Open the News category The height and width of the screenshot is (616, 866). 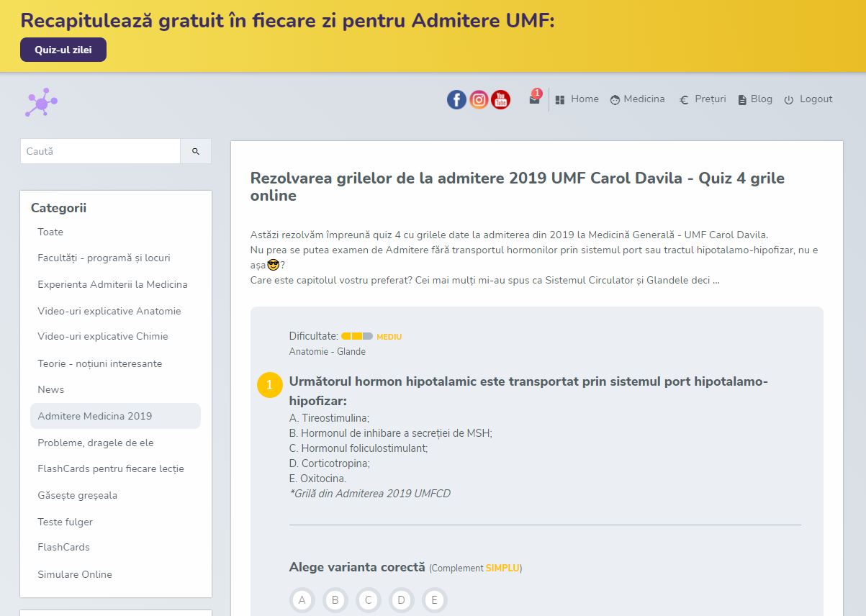(51, 389)
